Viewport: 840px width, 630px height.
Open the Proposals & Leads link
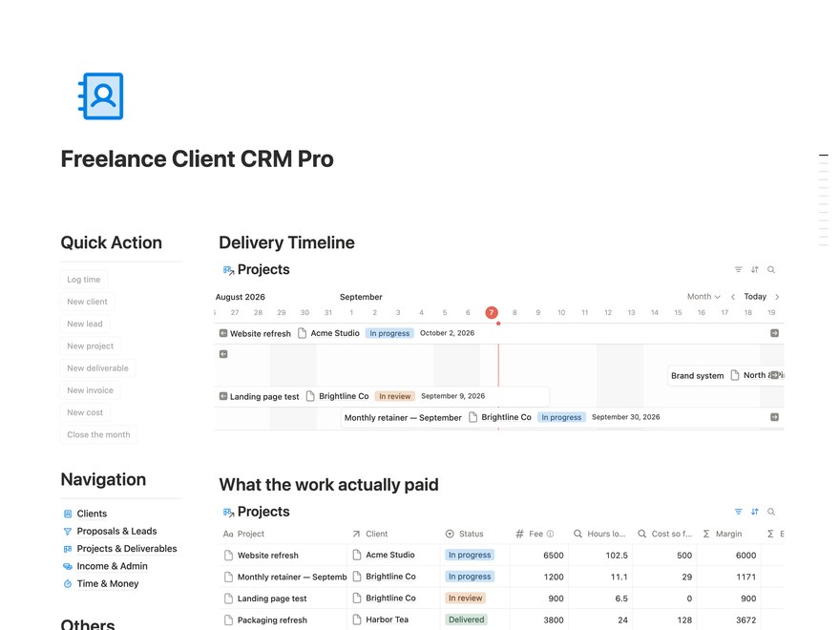116,532
